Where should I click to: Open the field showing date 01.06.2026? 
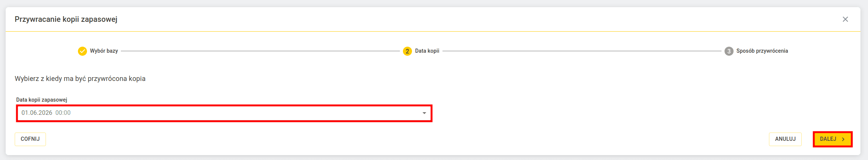(x=224, y=113)
